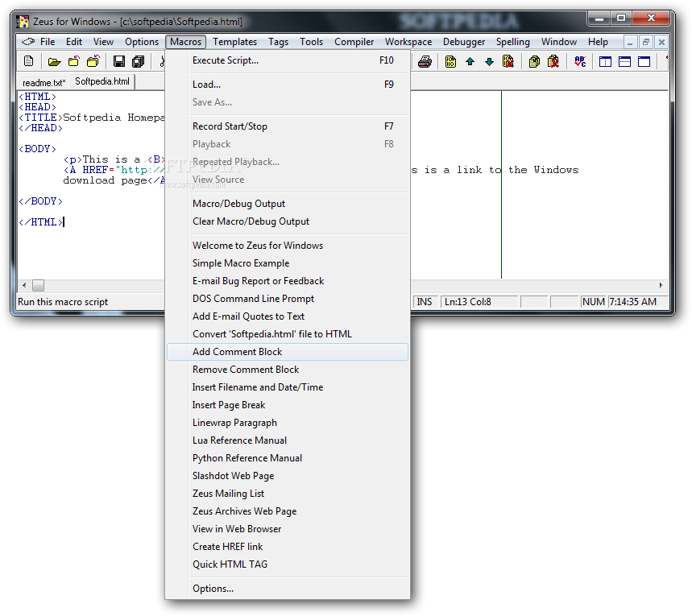Click the stacked floppy disks Save All icon
The image size is (692, 616).
coord(138,61)
